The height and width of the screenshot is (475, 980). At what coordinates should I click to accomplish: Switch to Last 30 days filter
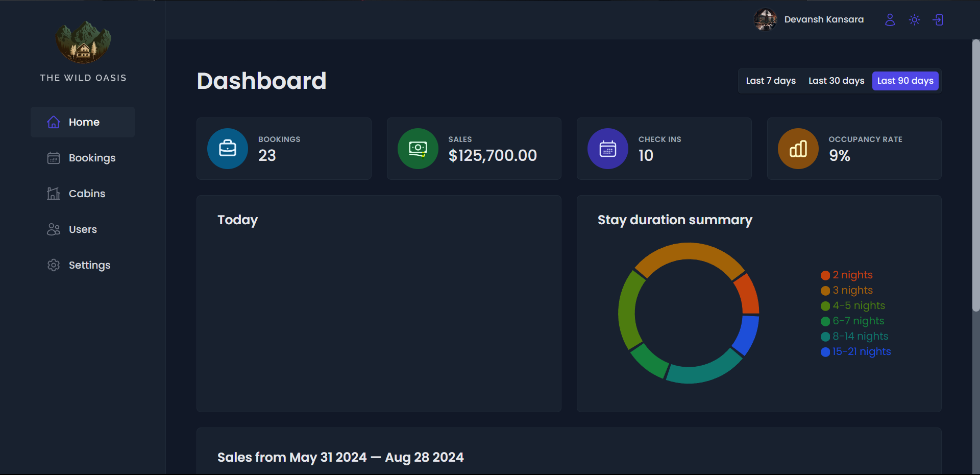click(x=836, y=81)
